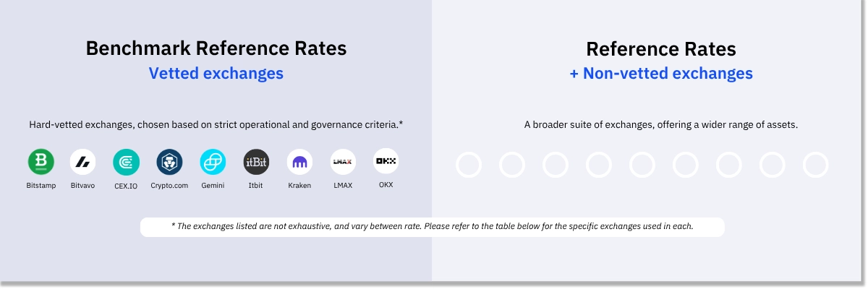Click the Hard-vetted exchanges description text
This screenshot has height=289, width=868.
click(216, 124)
